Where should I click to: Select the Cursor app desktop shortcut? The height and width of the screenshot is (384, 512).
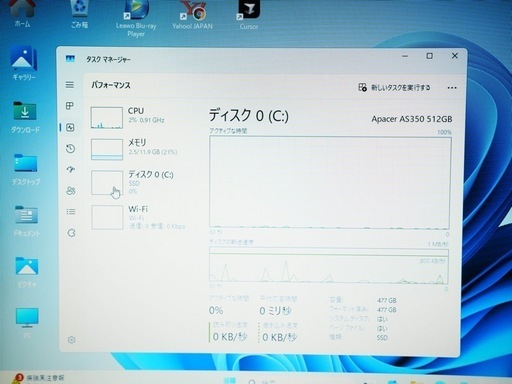249,15
